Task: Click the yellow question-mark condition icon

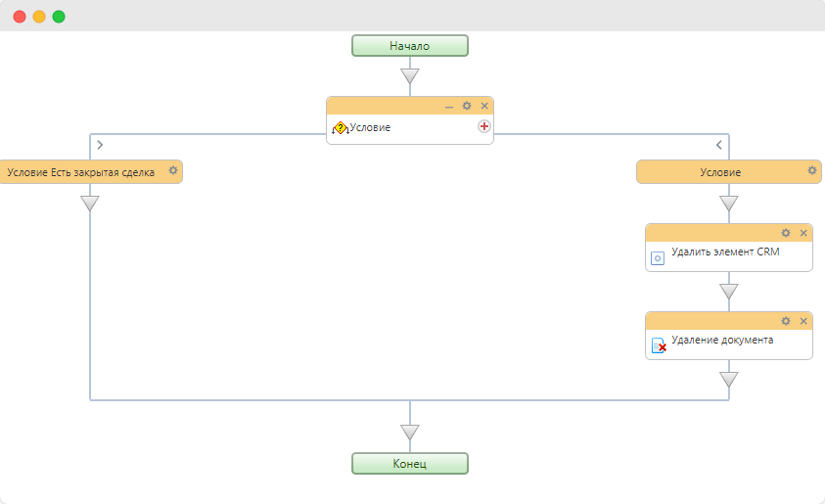Action: pos(340,128)
